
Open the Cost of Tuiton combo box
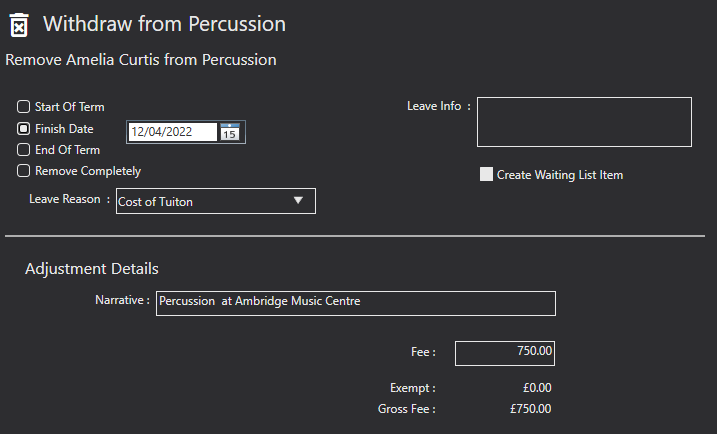point(216,201)
